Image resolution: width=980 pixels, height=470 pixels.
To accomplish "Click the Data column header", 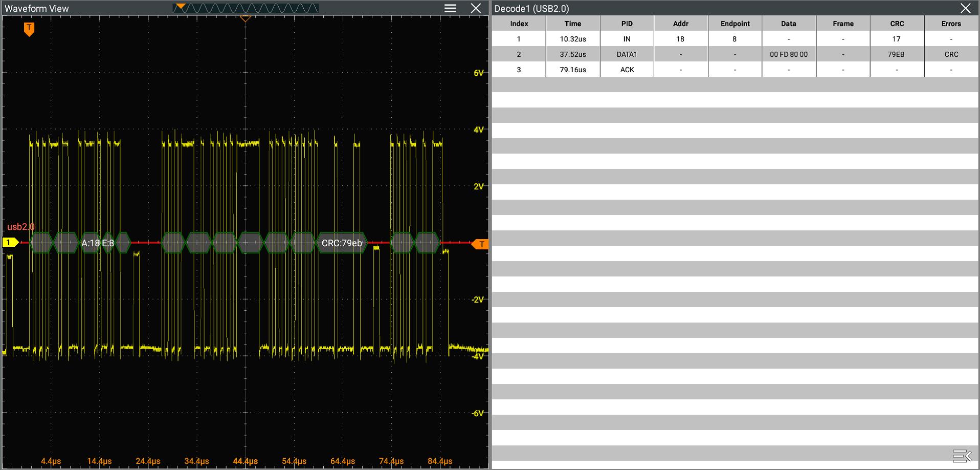I will 789,24.
